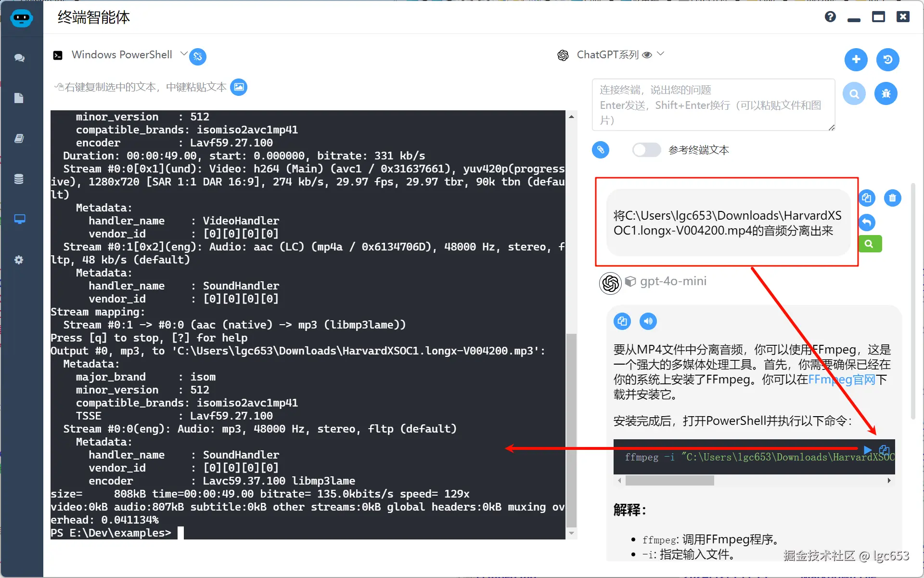Click the history restore icon button
The width and height of the screenshot is (924, 578).
(x=887, y=59)
